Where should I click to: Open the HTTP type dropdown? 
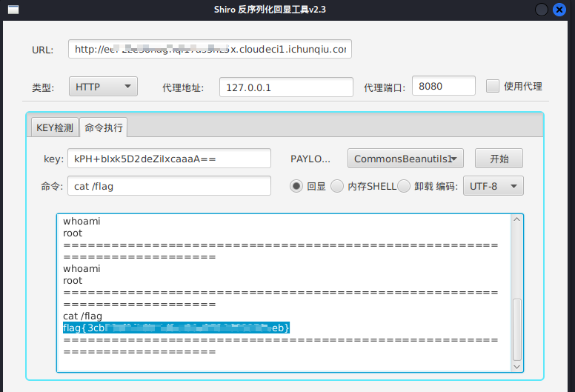click(x=103, y=87)
